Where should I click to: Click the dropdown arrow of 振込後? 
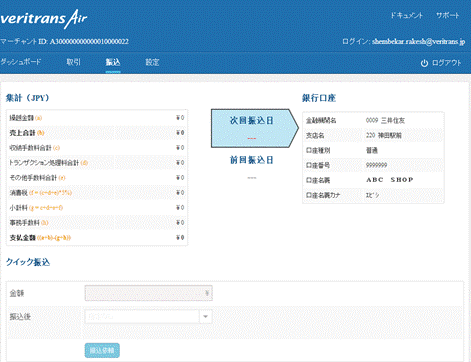[x=206, y=317]
